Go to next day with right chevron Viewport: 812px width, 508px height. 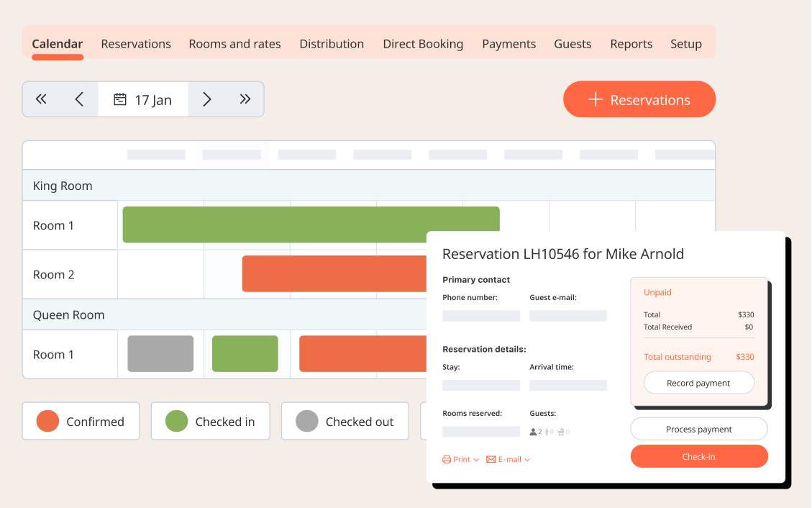tap(207, 99)
